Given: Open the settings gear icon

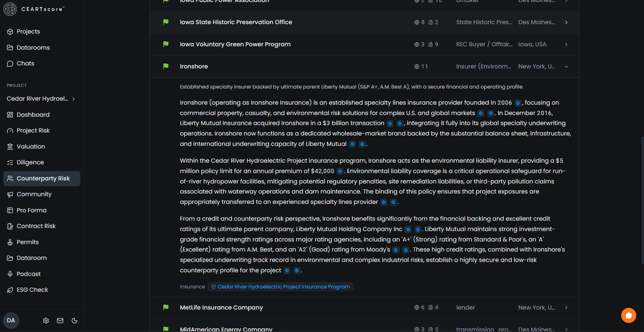Looking at the screenshot, I should click(46, 321).
